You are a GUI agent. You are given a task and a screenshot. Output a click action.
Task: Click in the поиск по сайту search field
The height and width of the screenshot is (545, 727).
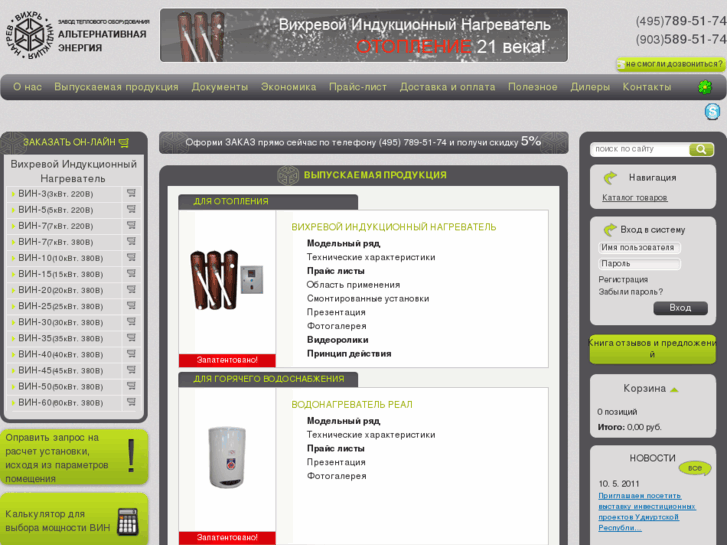[x=639, y=149]
